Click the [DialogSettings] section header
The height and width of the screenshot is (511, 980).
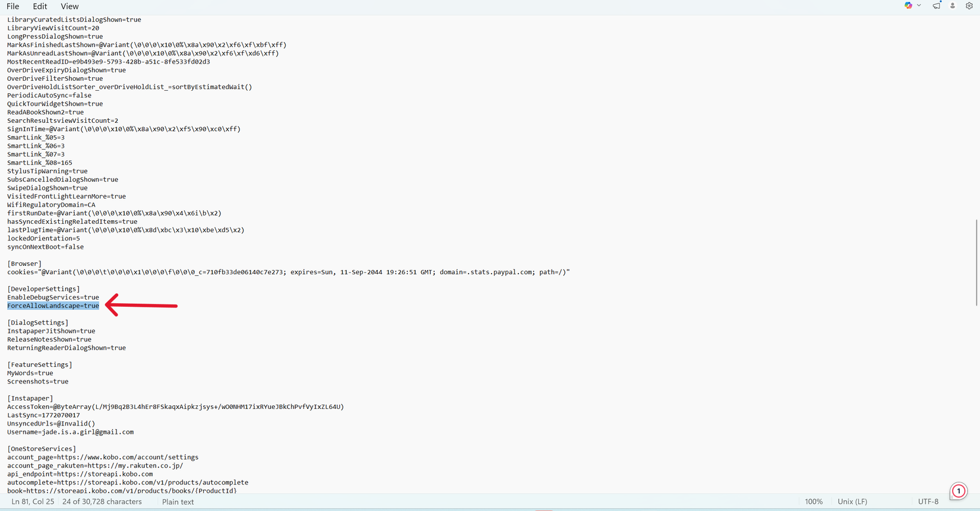click(x=37, y=323)
